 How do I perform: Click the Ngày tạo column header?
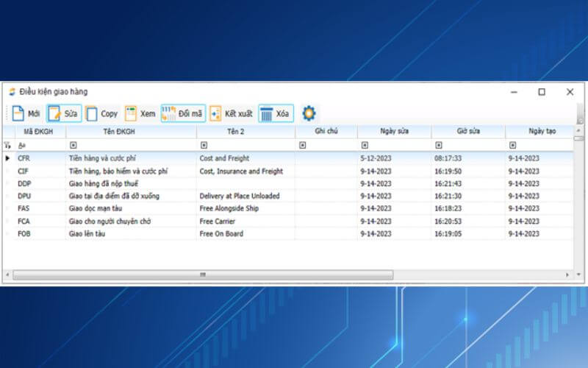[543, 132]
